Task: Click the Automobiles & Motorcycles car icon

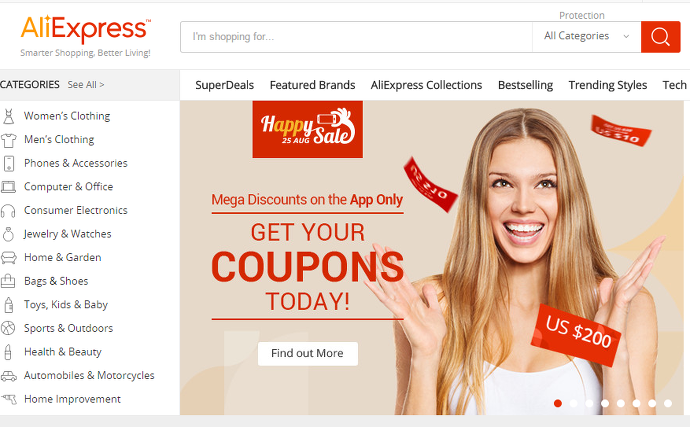Action: [x=8, y=375]
